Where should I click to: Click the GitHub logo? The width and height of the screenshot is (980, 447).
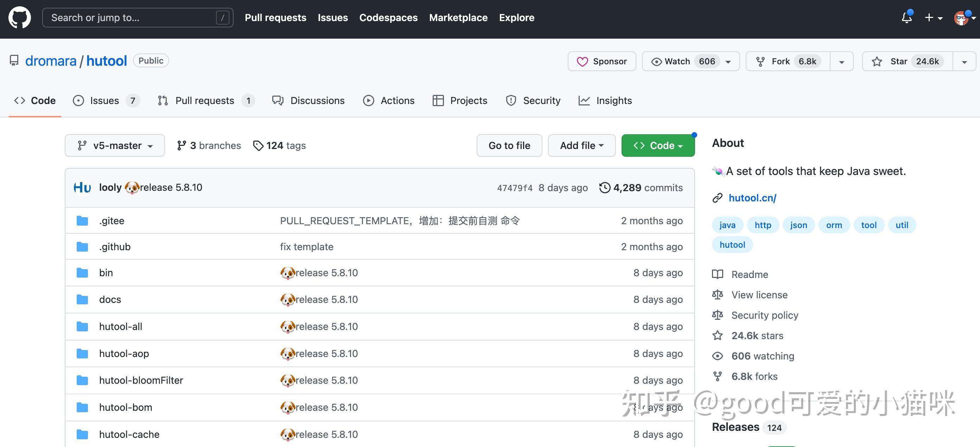tap(19, 18)
